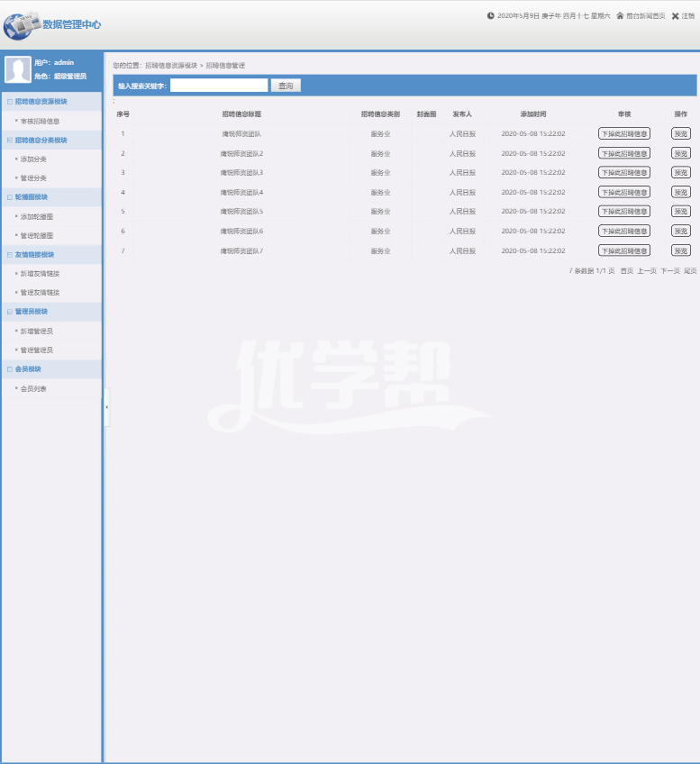The image size is (700, 764).
Task: Collapse the 招聘信息分类模块 section
Action: click(41, 141)
